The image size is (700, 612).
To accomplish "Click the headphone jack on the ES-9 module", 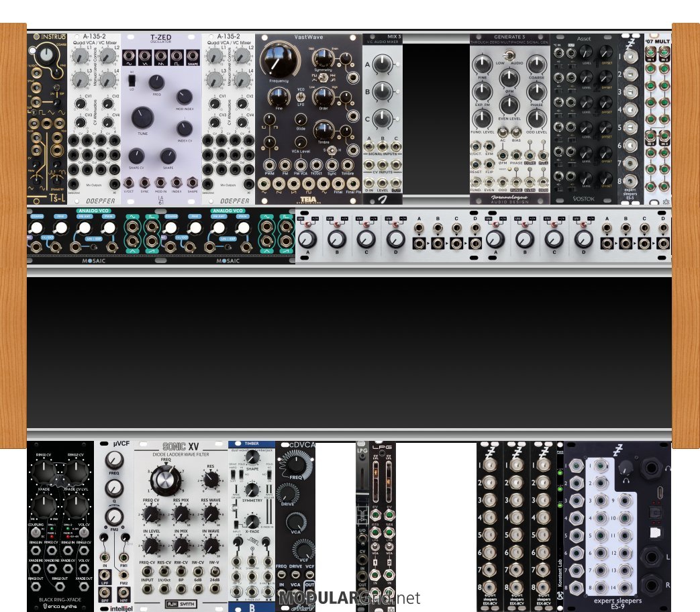I will pos(650,467).
